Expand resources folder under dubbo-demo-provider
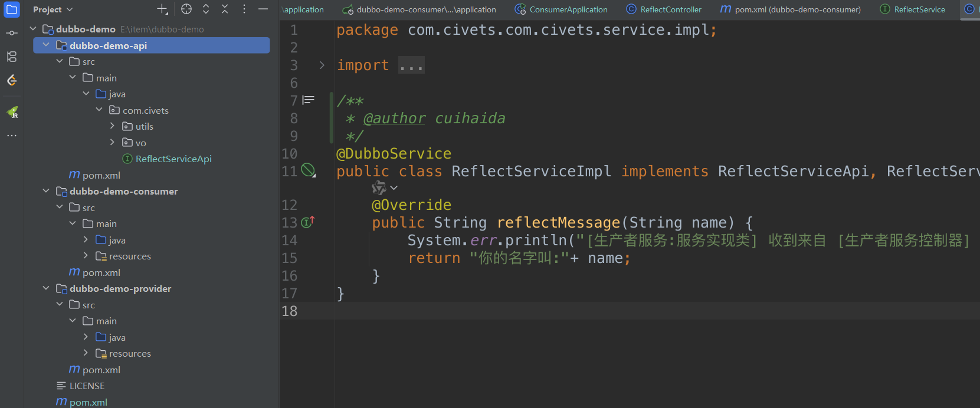980x408 pixels. (86, 353)
